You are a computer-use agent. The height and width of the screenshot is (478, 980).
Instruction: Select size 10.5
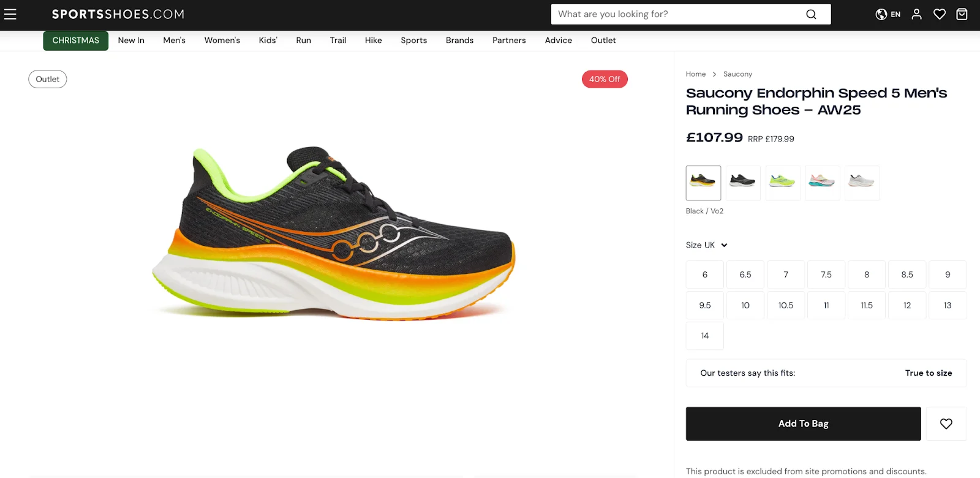(786, 305)
